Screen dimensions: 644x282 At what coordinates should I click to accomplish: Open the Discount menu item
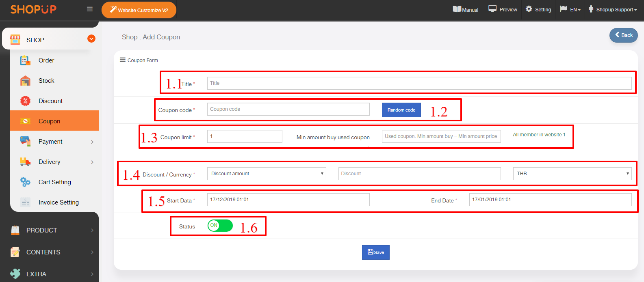click(50, 101)
